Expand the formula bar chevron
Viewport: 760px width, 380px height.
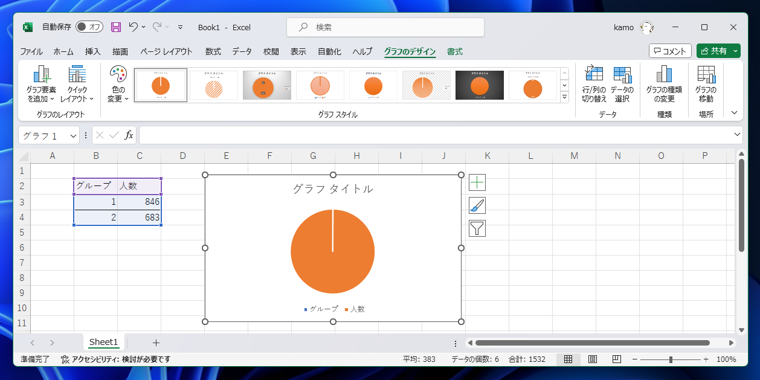click(x=737, y=134)
